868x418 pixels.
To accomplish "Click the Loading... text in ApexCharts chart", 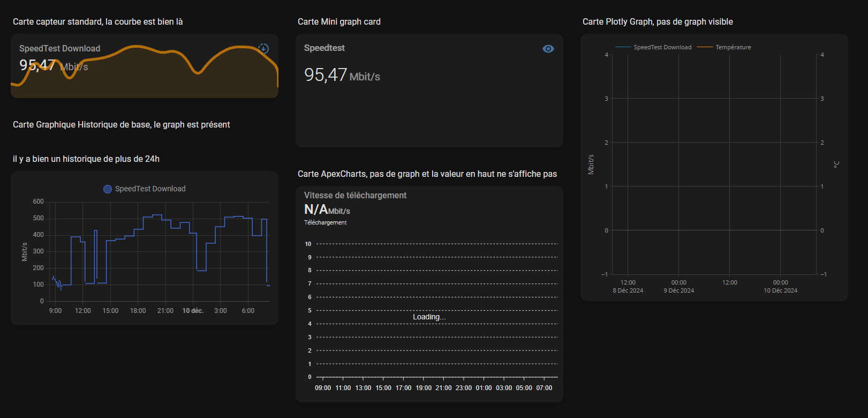I will 429,317.
